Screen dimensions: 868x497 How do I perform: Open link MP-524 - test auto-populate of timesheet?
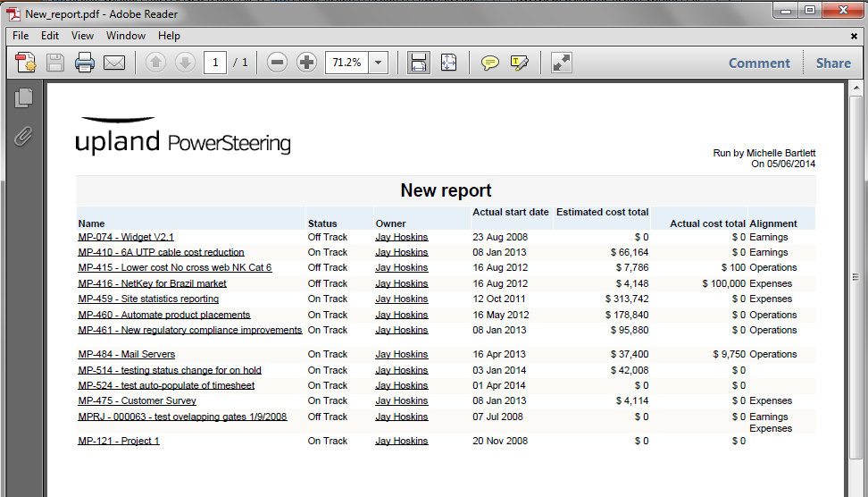click(x=166, y=385)
